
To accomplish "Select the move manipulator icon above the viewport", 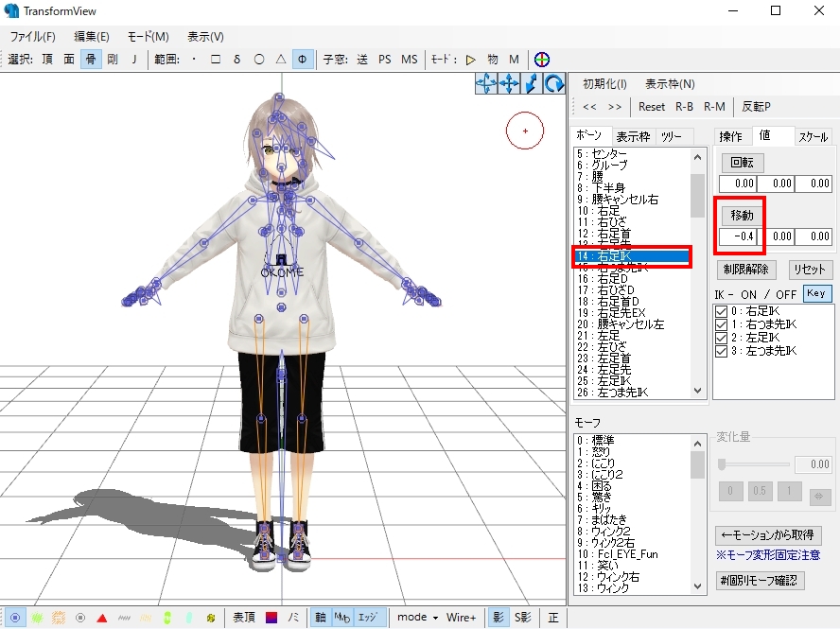I will pos(509,83).
